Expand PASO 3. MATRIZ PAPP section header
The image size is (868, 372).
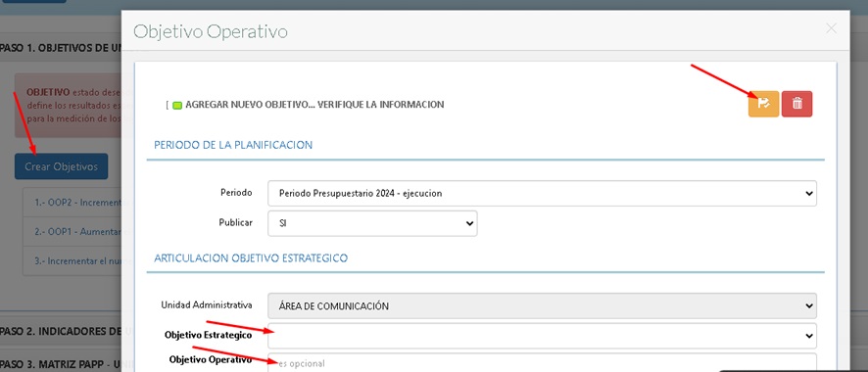click(61, 363)
